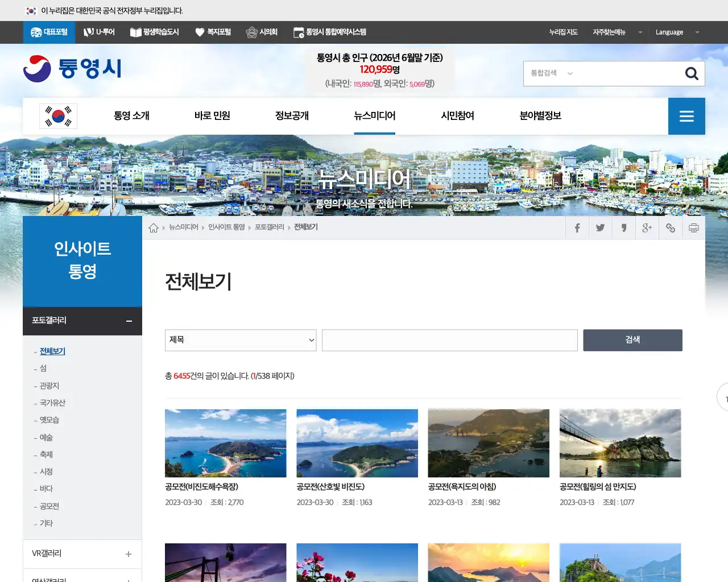Open 정보공개 menu
The width and height of the screenshot is (728, 582).
(292, 116)
